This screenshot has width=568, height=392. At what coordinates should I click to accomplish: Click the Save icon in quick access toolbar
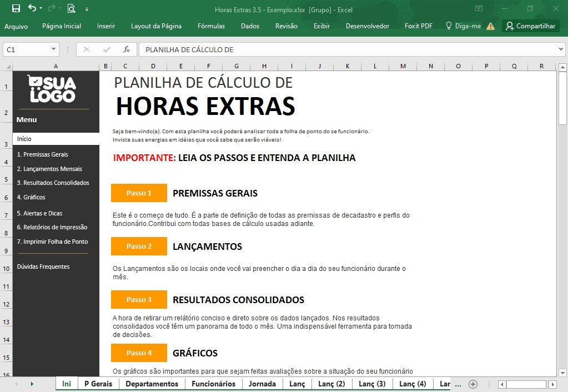click(16, 8)
